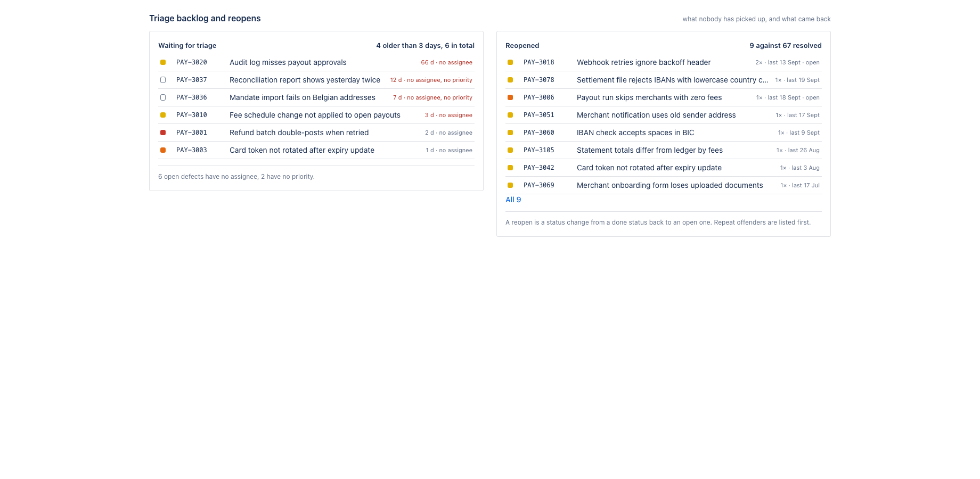Click the yellow priority marker for PAY-3020
980x479 pixels.
pyautogui.click(x=163, y=62)
